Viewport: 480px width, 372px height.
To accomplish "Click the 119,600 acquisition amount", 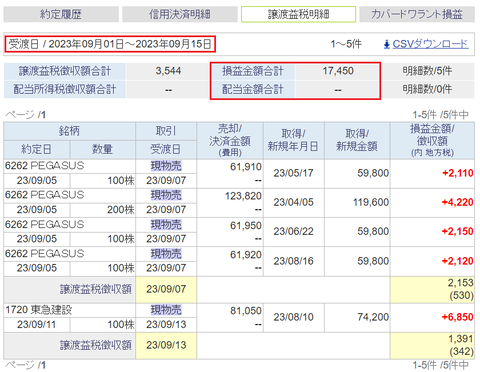I will pyautogui.click(x=371, y=202).
